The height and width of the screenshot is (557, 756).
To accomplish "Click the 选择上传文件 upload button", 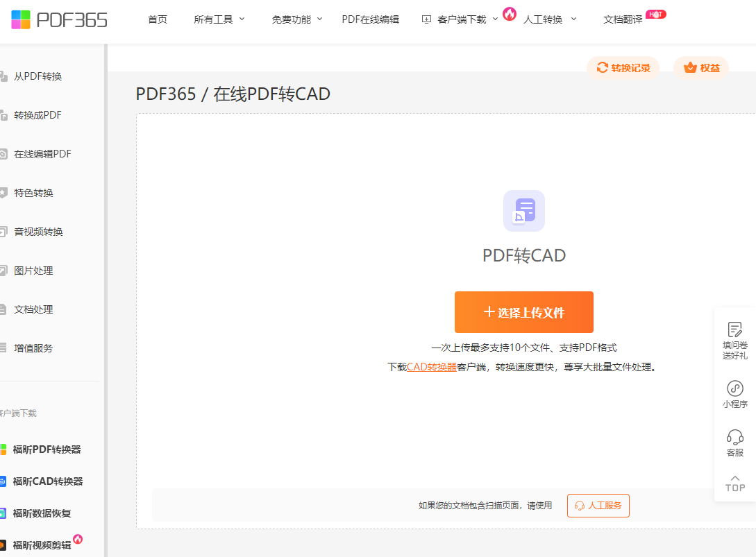I will (524, 312).
